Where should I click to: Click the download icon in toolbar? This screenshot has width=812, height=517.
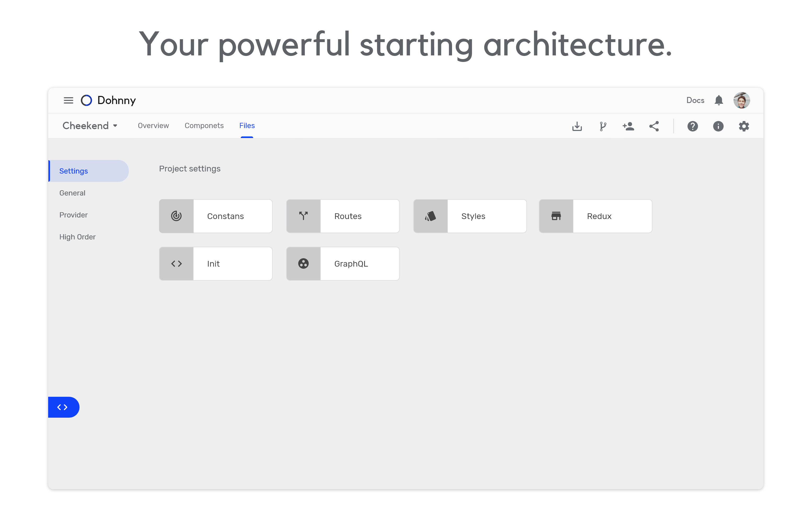point(577,127)
